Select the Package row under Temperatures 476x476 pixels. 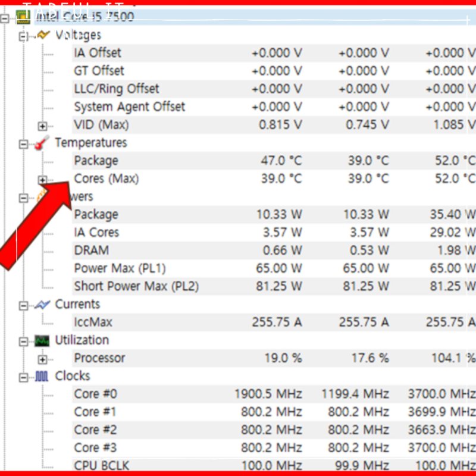[273, 161]
